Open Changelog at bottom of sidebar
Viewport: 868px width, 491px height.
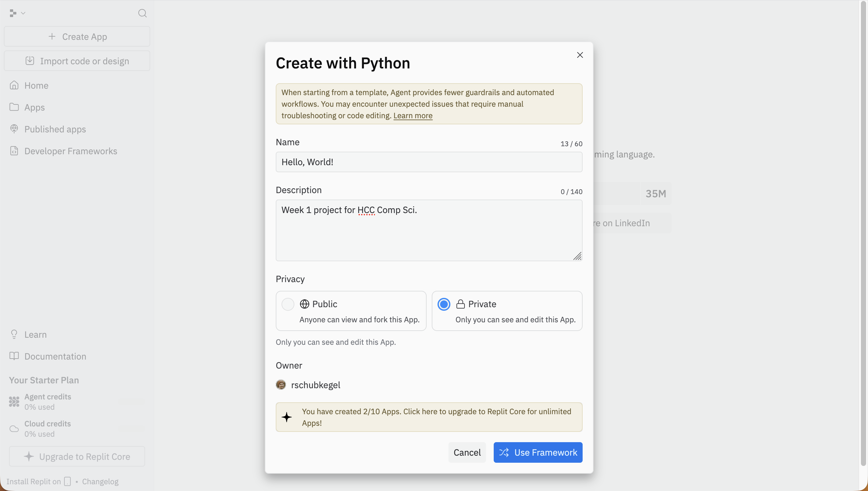click(x=100, y=481)
